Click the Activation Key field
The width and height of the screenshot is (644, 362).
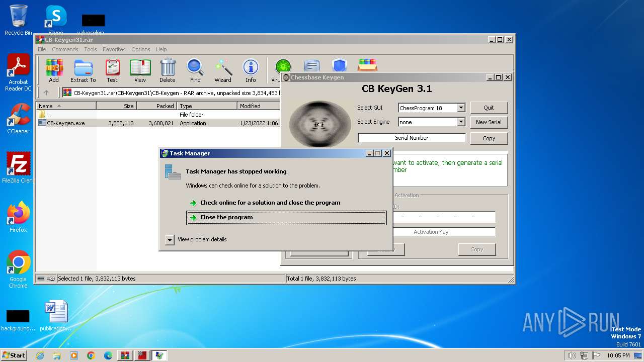click(431, 232)
